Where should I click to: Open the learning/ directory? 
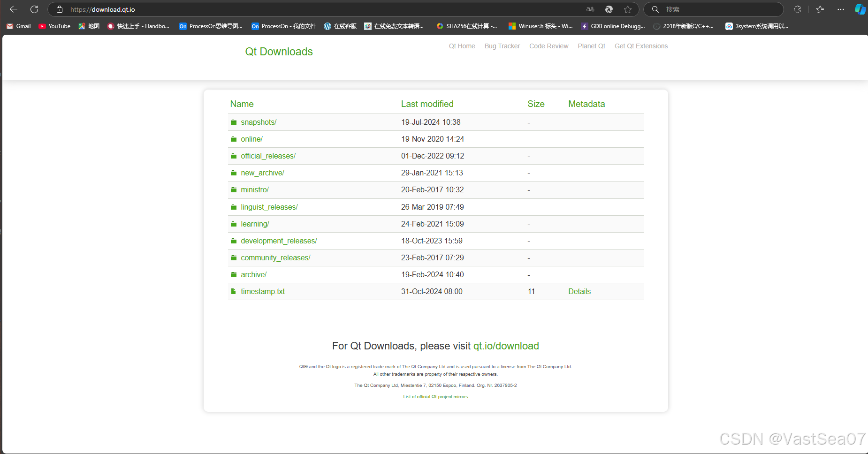pyautogui.click(x=255, y=224)
